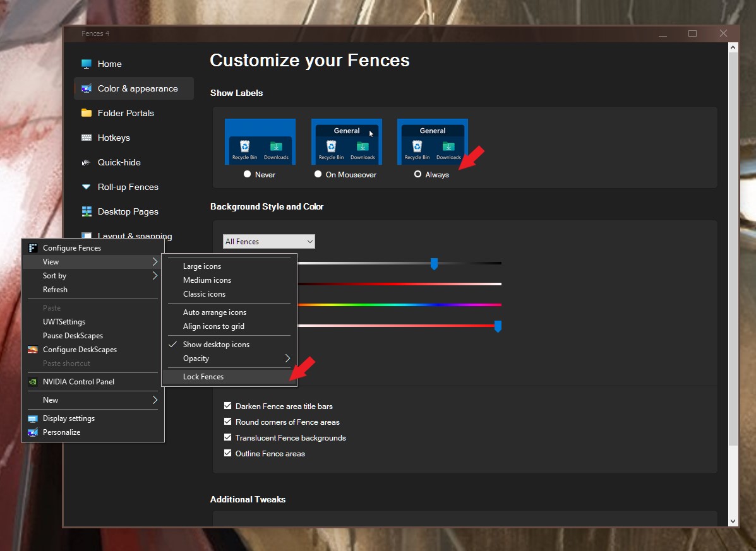756x551 pixels.
Task: Expand the View submenu arrow
Action: point(155,261)
